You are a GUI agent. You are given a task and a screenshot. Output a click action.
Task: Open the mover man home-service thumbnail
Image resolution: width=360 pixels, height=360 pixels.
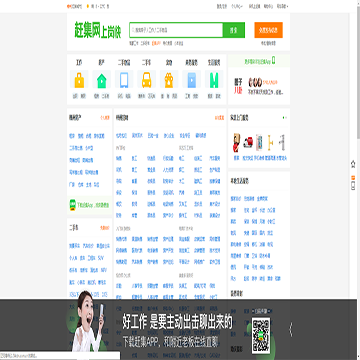[237, 142]
